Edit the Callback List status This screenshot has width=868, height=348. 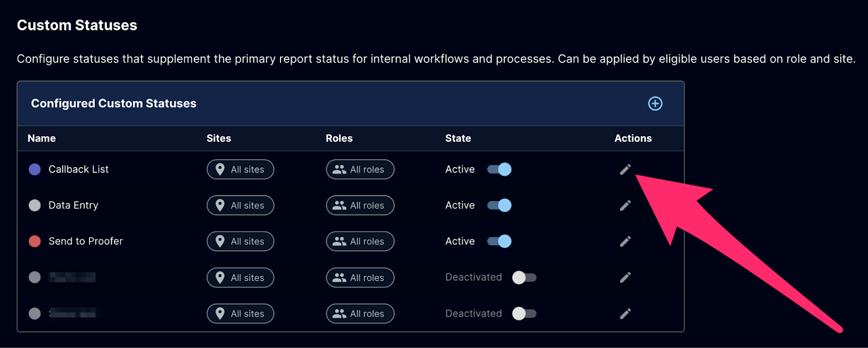626,169
